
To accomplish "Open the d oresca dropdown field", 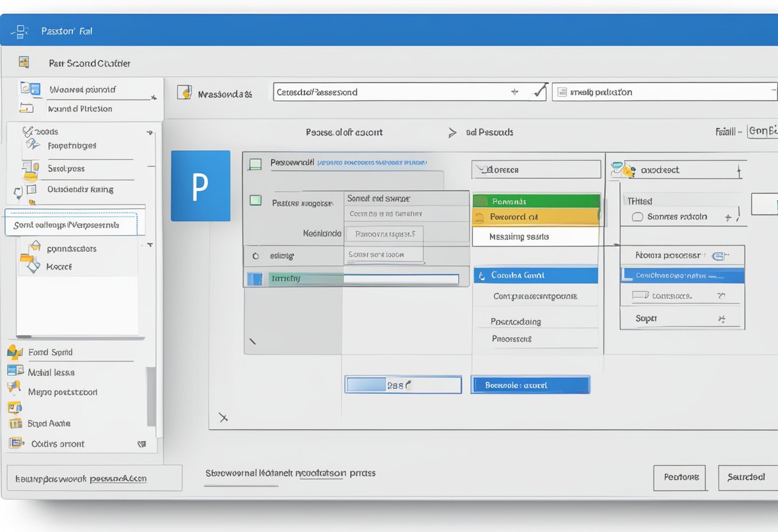I will (x=536, y=169).
